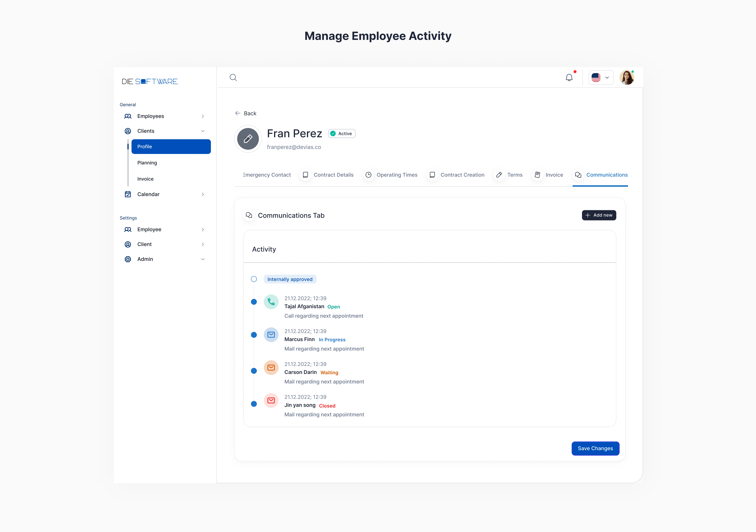The height and width of the screenshot is (532, 756).
Task: Click the user profile avatar in top bar
Action: [x=627, y=77]
